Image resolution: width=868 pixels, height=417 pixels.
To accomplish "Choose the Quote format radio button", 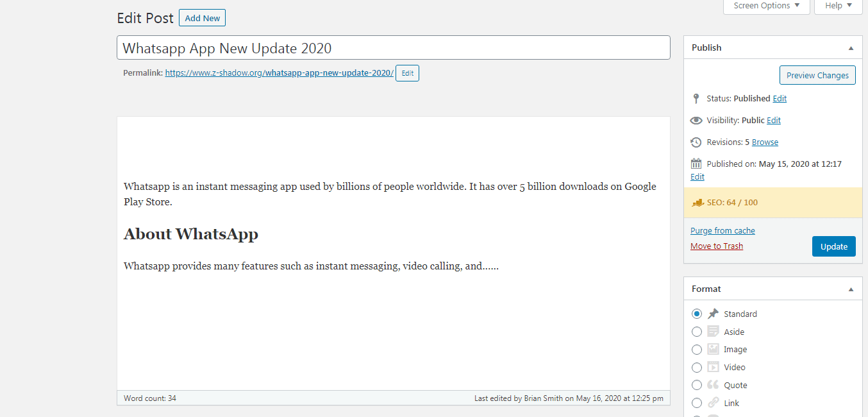I will tap(697, 386).
